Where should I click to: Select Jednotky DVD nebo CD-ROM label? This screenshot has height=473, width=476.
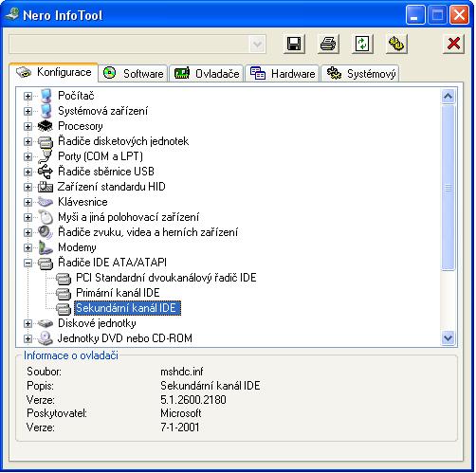click(125, 338)
